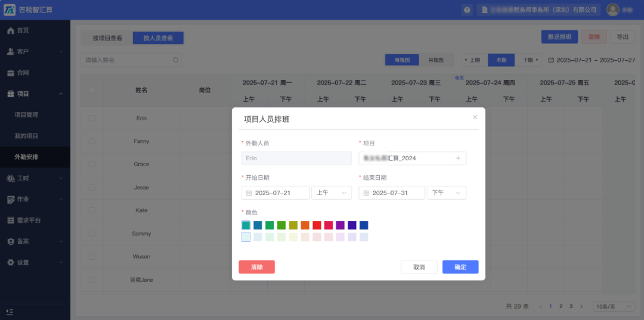Click the calendar icon in 结束日期 field
The width and height of the screenshot is (644, 320).
(x=366, y=193)
